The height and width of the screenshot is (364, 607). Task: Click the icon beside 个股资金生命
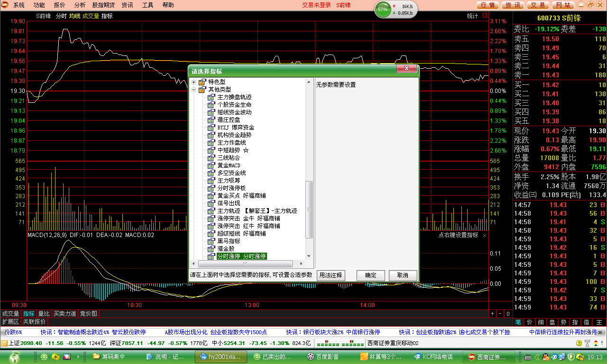tap(212, 105)
